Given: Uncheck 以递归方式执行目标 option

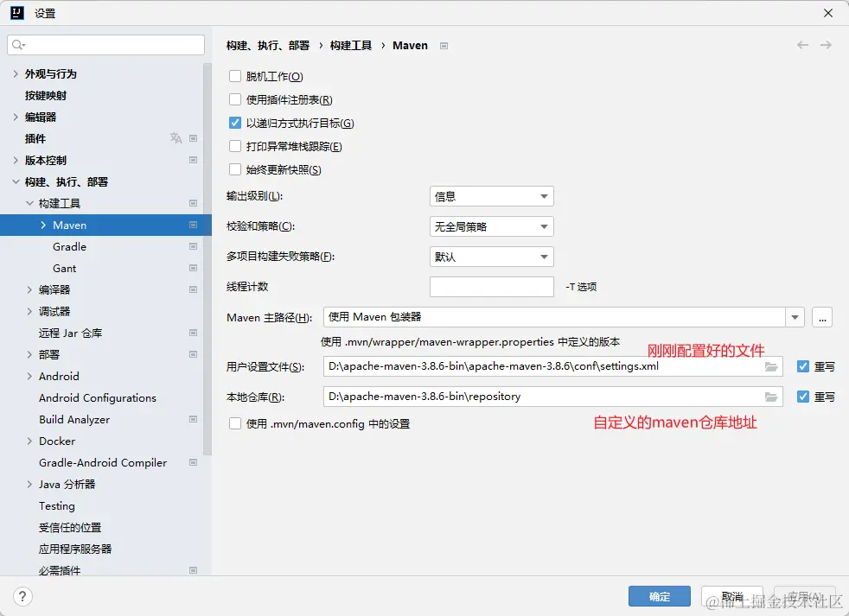Looking at the screenshot, I should point(235,123).
